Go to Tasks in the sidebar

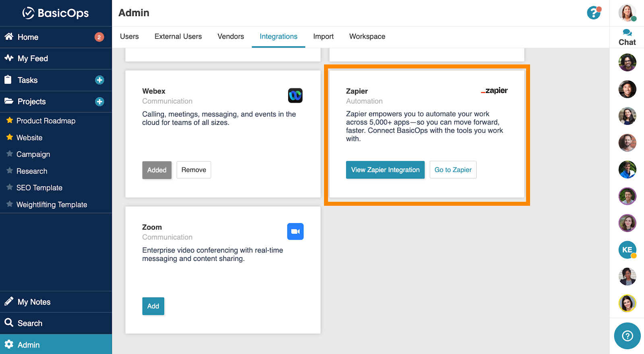coord(56,80)
